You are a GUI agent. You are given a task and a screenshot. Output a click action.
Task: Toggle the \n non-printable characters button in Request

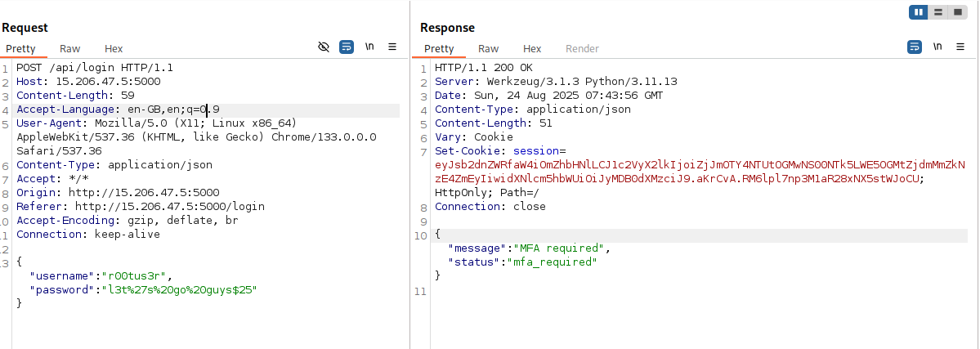pyautogui.click(x=369, y=47)
